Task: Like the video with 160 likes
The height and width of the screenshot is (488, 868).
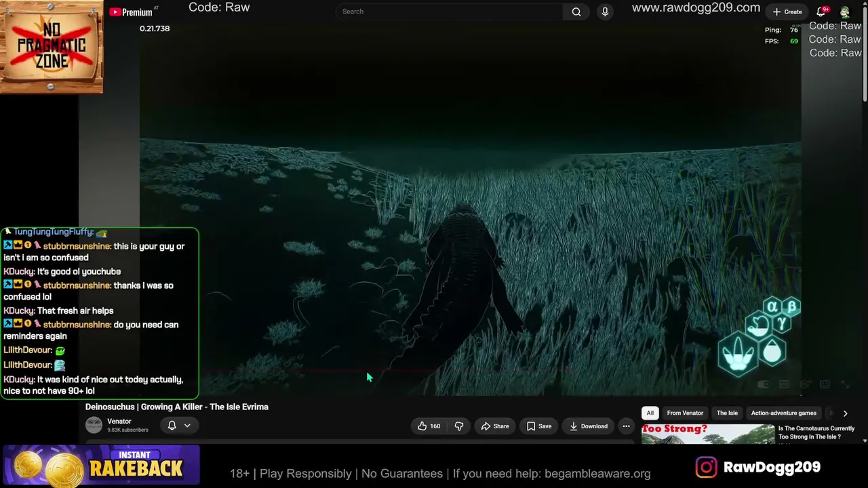Action: [x=429, y=426]
